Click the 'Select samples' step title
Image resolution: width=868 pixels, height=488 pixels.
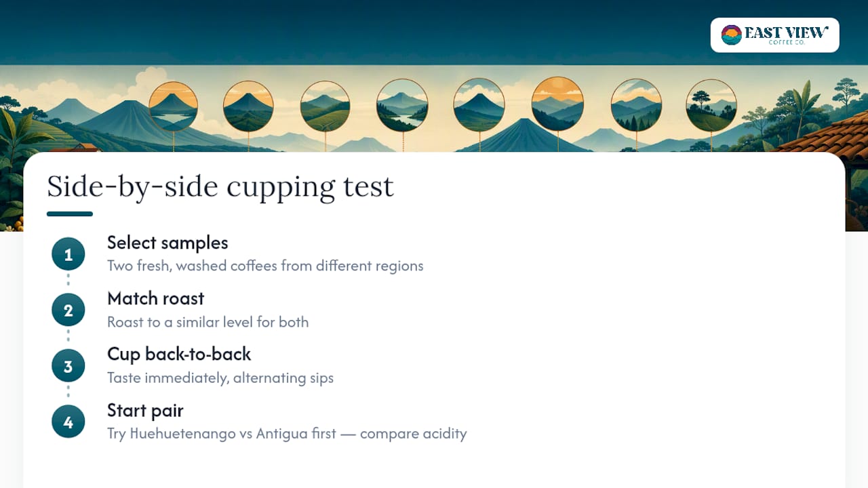(167, 243)
